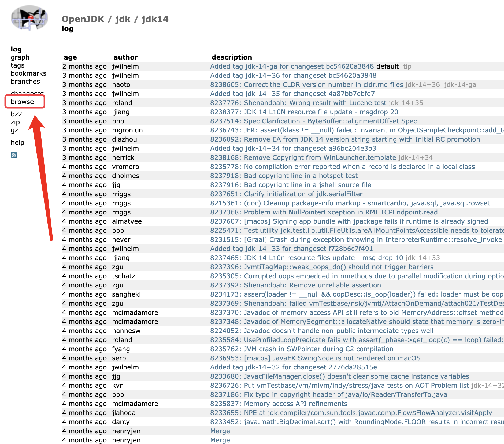The width and height of the screenshot is (504, 444).
Task: Click the jdk breadcrumb link
Action: tap(123, 19)
